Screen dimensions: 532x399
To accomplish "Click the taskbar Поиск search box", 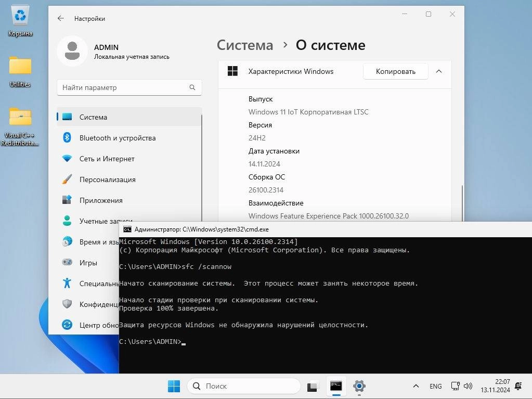I will 244,386.
